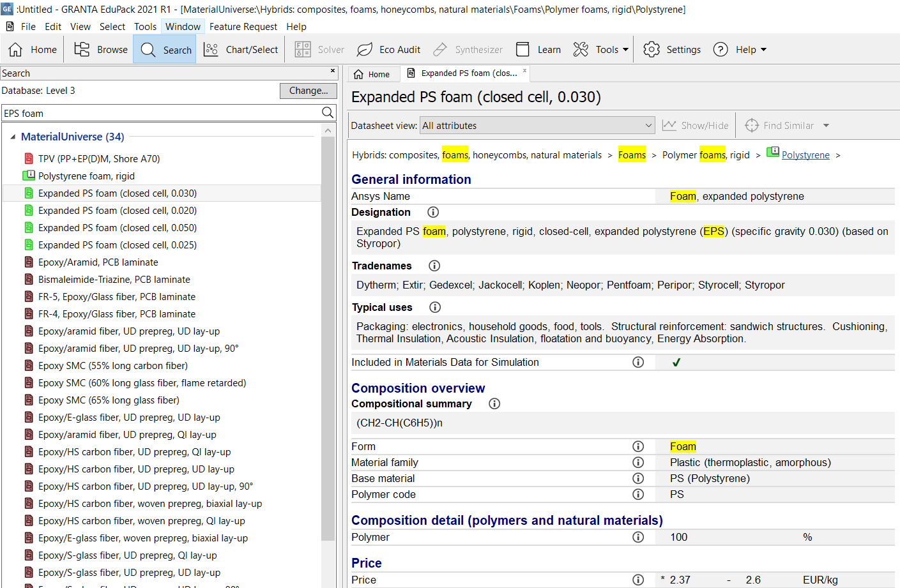
Task: Click the Foams breadcrumb item
Action: pyautogui.click(x=632, y=155)
